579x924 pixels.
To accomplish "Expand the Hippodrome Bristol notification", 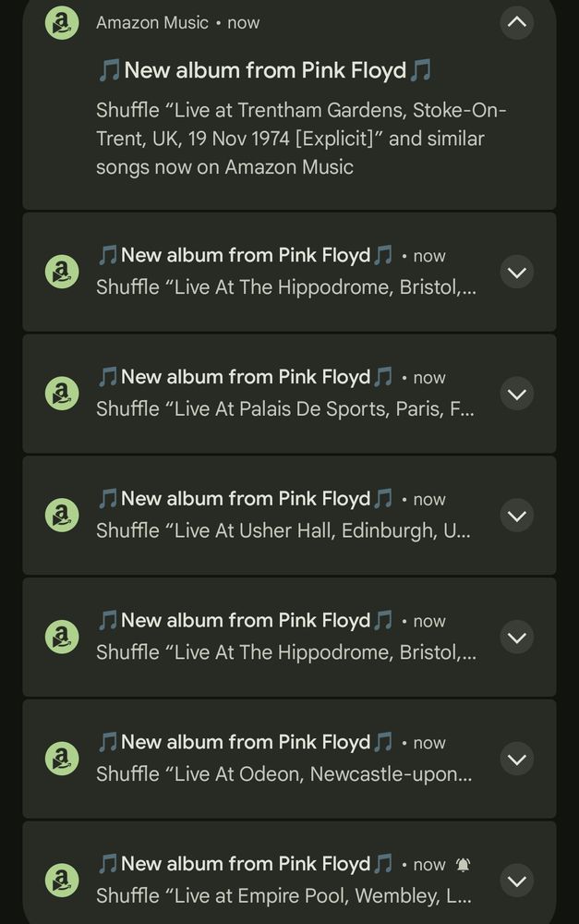I will click(516, 272).
